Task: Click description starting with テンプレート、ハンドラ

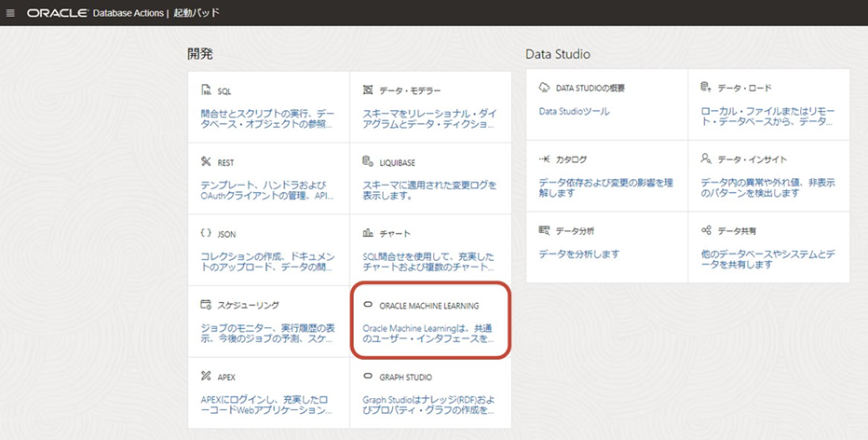Action: [x=267, y=190]
